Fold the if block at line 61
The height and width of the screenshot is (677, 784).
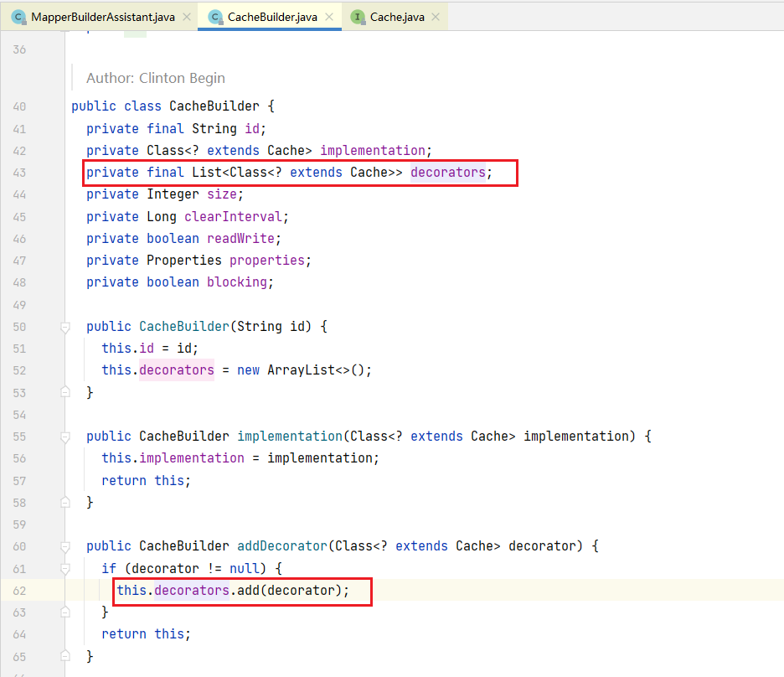(x=65, y=568)
